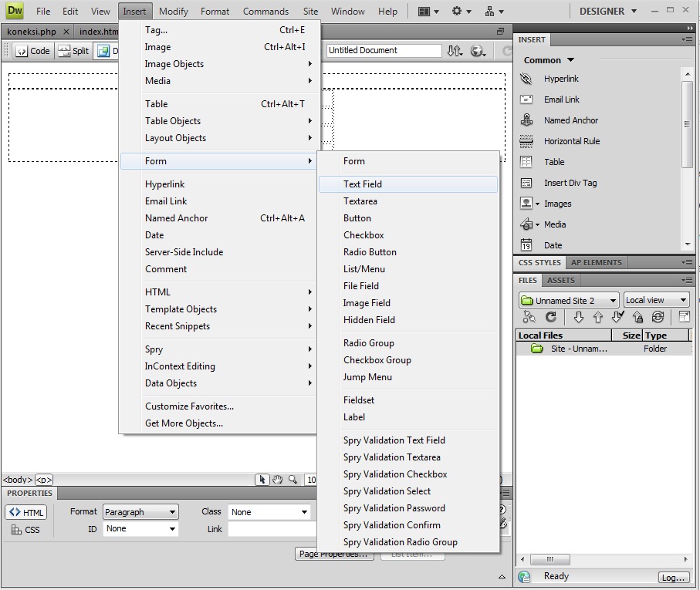The image size is (700, 590).
Task: Click the Check Out files icon
Action: coord(618,317)
